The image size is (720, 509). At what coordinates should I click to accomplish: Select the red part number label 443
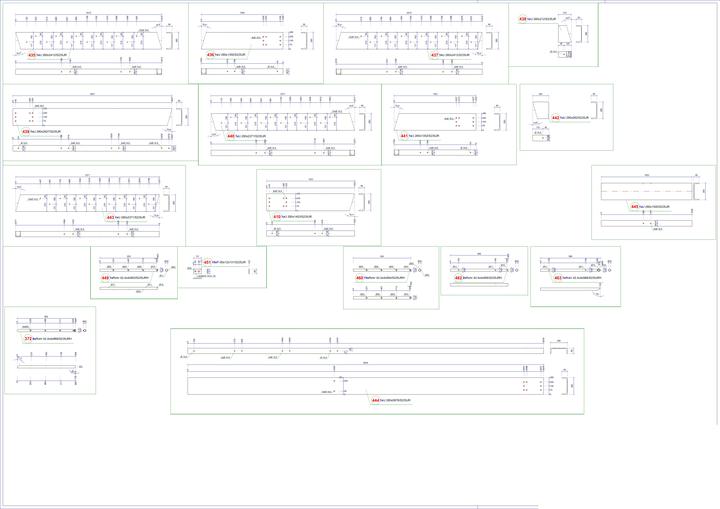[110, 217]
